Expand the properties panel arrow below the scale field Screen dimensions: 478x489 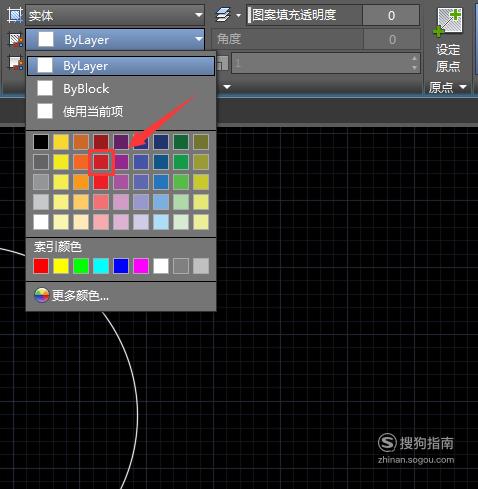tap(227, 87)
